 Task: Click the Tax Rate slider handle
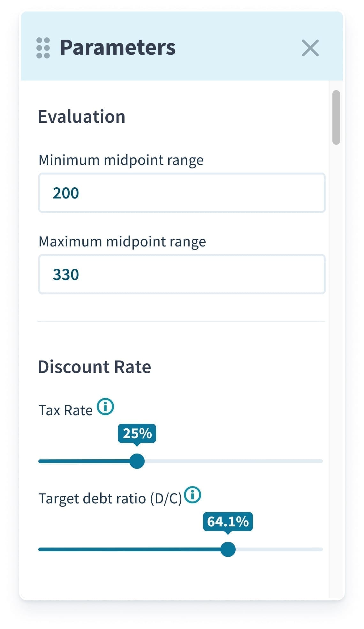[x=137, y=461]
